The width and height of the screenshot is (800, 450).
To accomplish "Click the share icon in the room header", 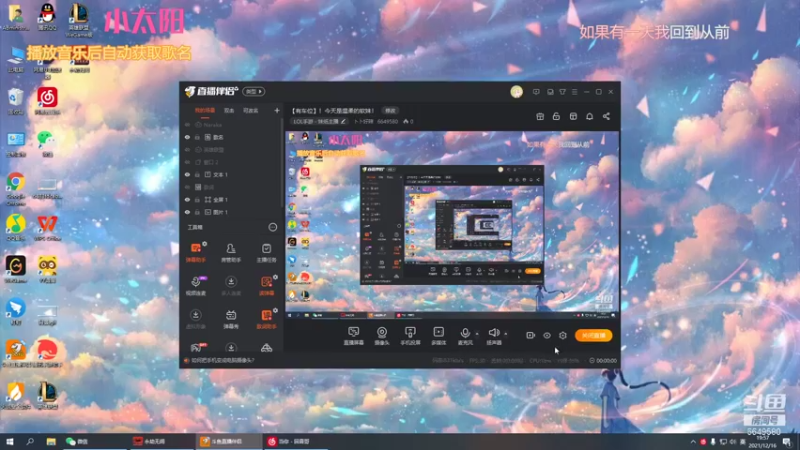I will coord(606,116).
